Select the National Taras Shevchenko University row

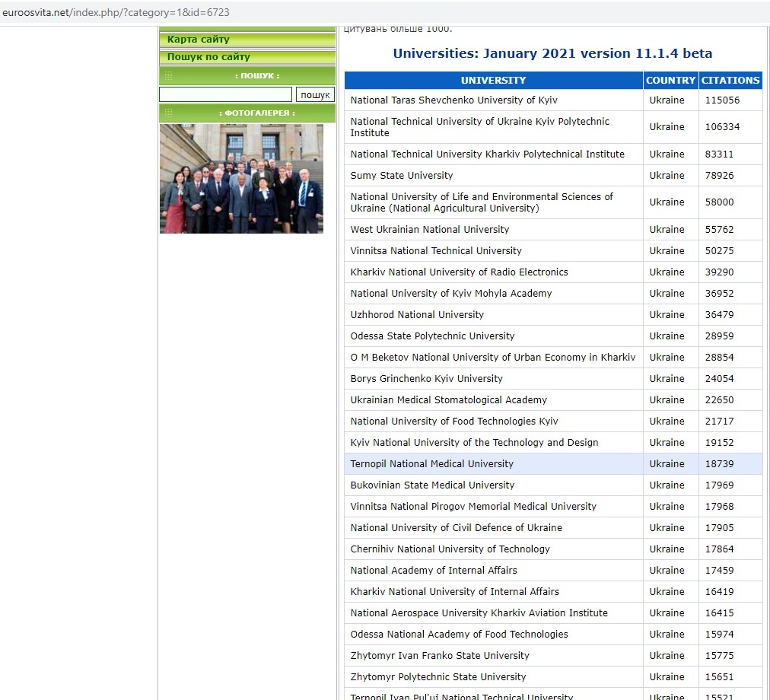454,100
